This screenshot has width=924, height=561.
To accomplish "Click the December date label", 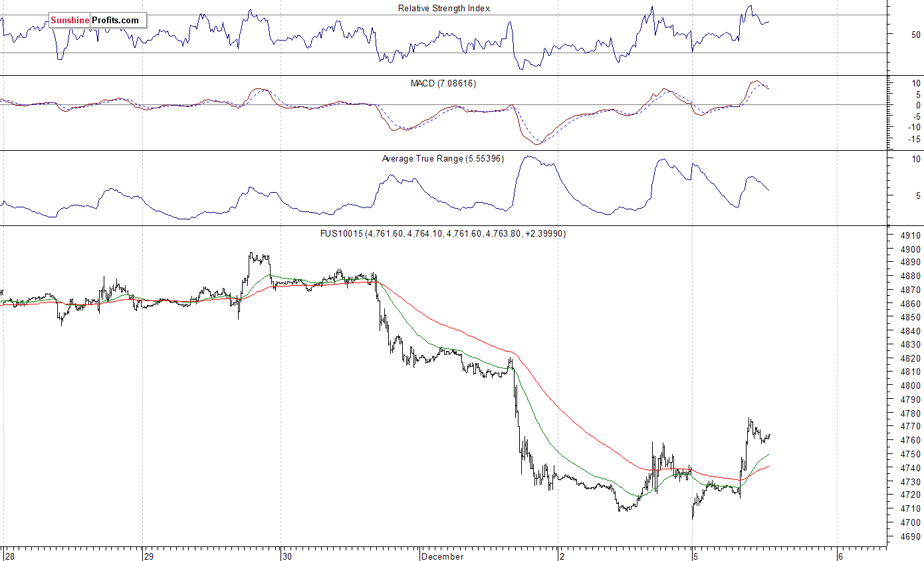I will click(442, 556).
